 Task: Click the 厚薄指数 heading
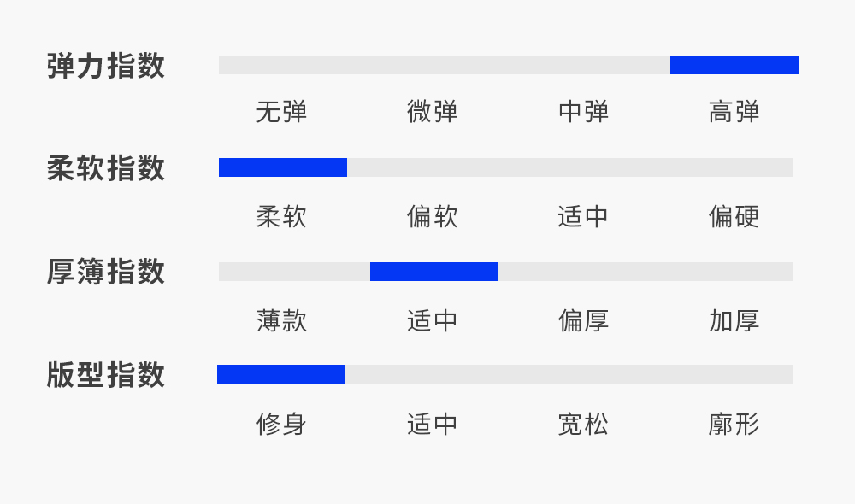point(106,273)
